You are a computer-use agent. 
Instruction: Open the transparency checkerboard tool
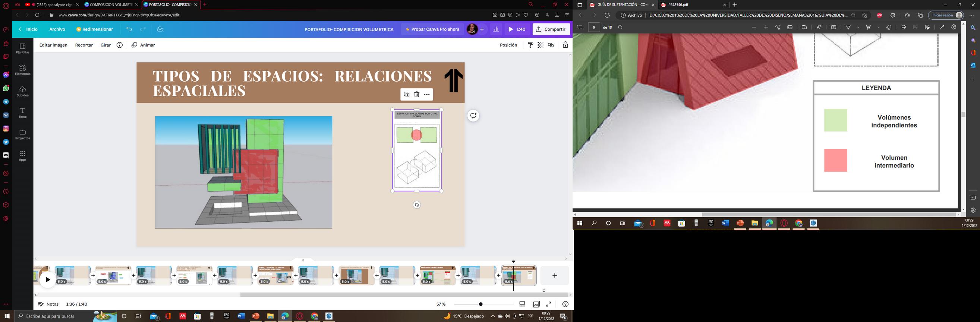click(540, 45)
